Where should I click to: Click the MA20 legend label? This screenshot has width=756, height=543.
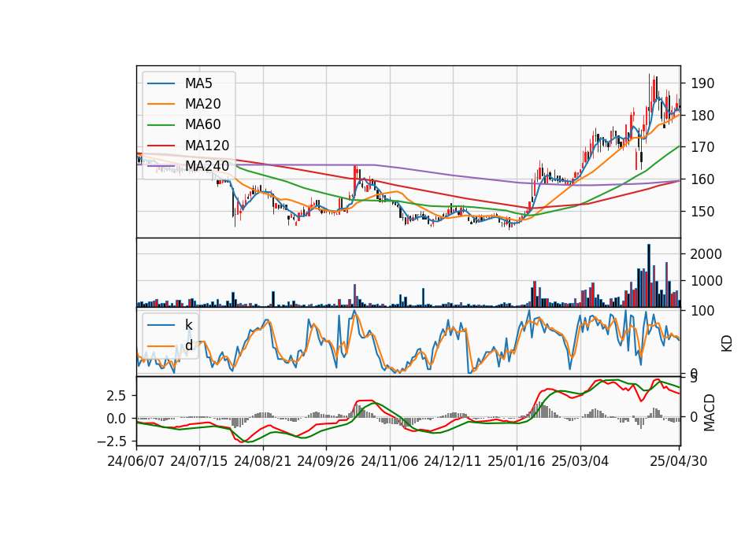[202, 104]
